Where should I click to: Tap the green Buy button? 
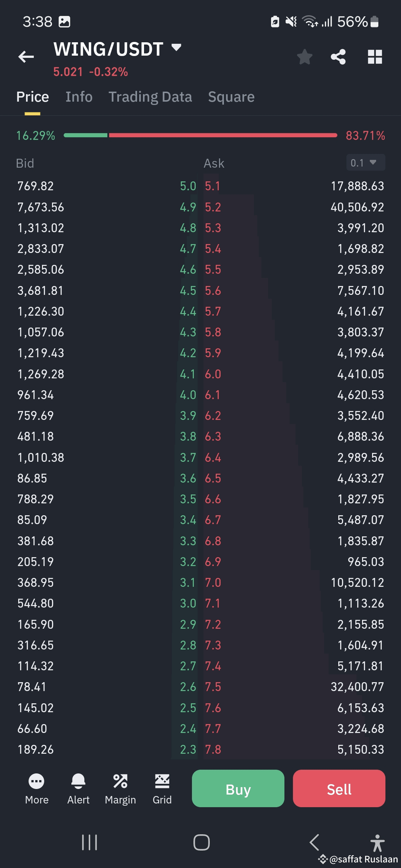click(x=238, y=788)
